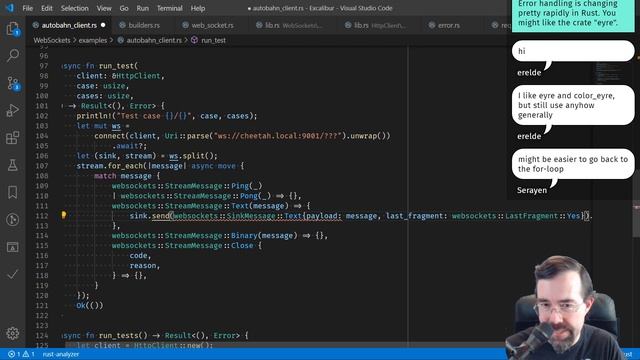Open the Run and Debug view

(13, 110)
